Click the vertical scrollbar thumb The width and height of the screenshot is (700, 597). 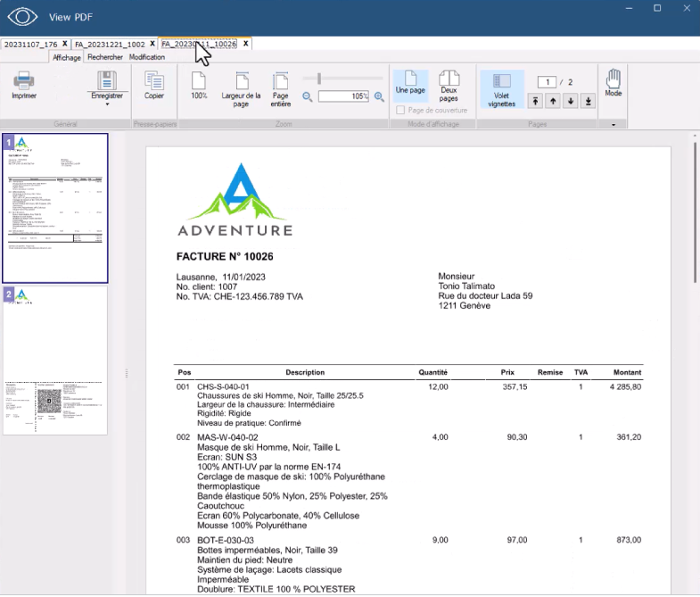[x=695, y=212]
